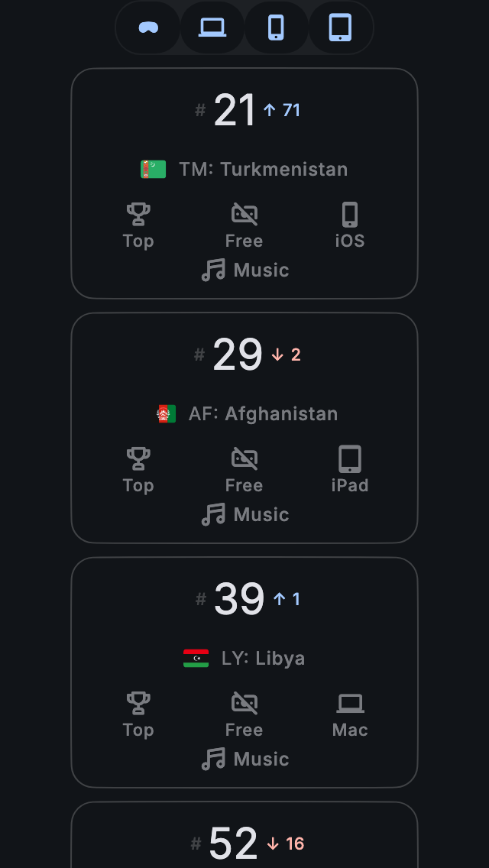Open the TM: Turkmenistan country label
The width and height of the screenshot is (489, 868).
coord(263,170)
